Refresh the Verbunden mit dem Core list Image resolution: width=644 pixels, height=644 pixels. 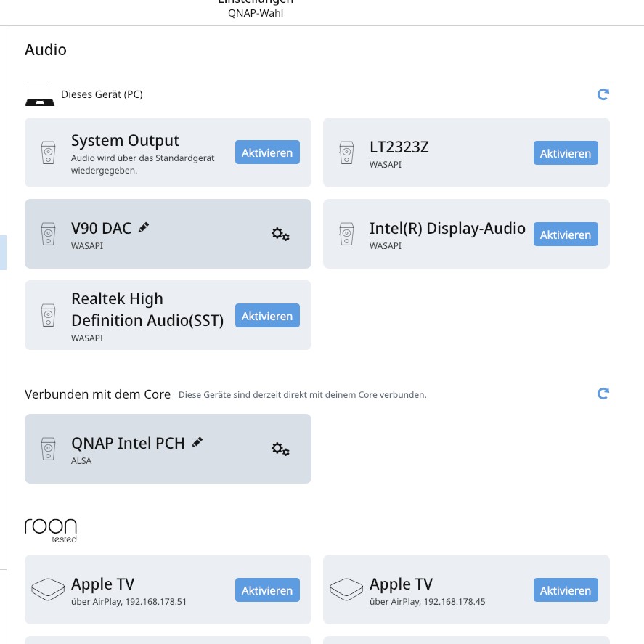coord(603,394)
